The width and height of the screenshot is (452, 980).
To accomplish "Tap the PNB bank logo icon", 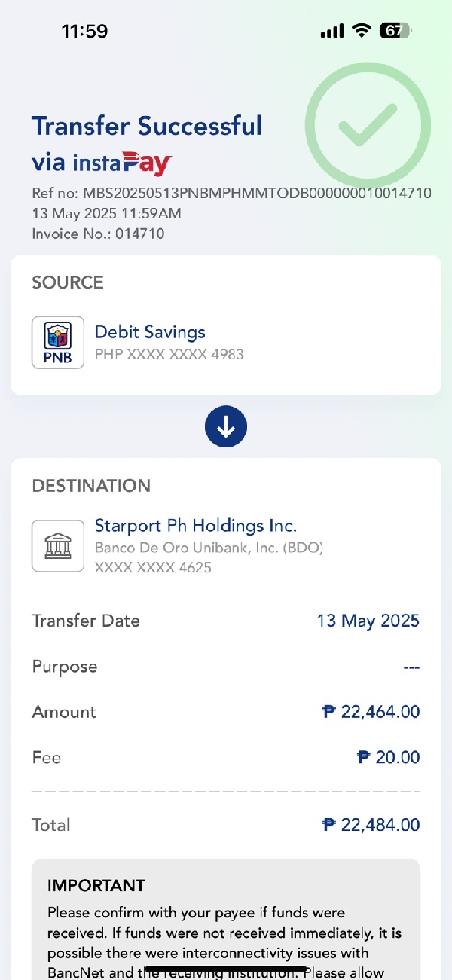I will [x=57, y=343].
